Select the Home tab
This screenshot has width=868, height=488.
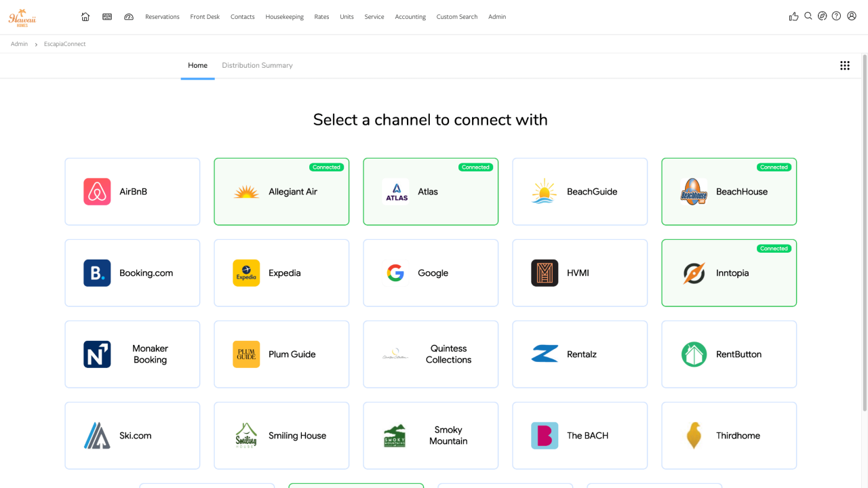tap(198, 66)
